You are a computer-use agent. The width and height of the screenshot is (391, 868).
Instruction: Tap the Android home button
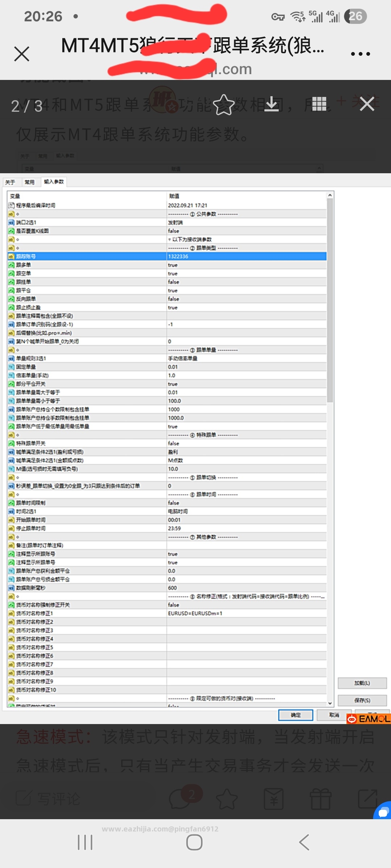(x=194, y=842)
